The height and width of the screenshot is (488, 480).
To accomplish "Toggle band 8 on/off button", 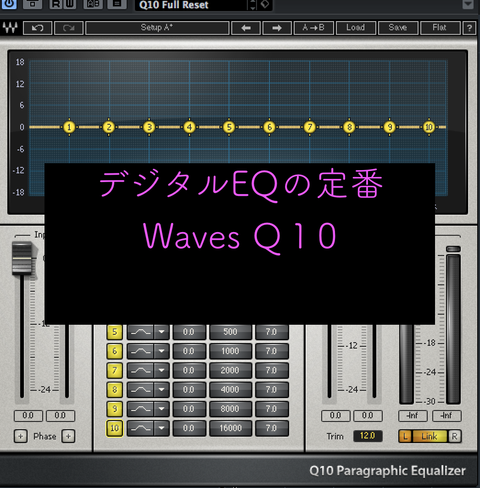I will [x=115, y=390].
